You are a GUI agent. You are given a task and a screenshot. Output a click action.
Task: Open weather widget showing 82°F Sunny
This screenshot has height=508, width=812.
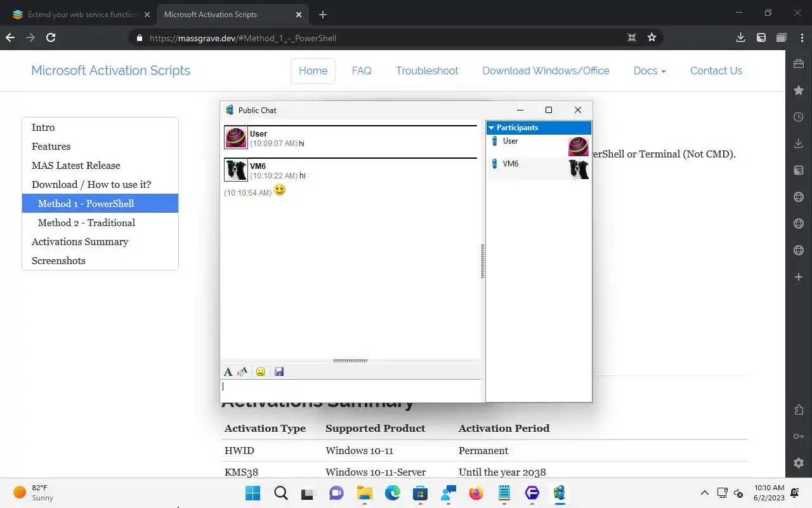[34, 493]
